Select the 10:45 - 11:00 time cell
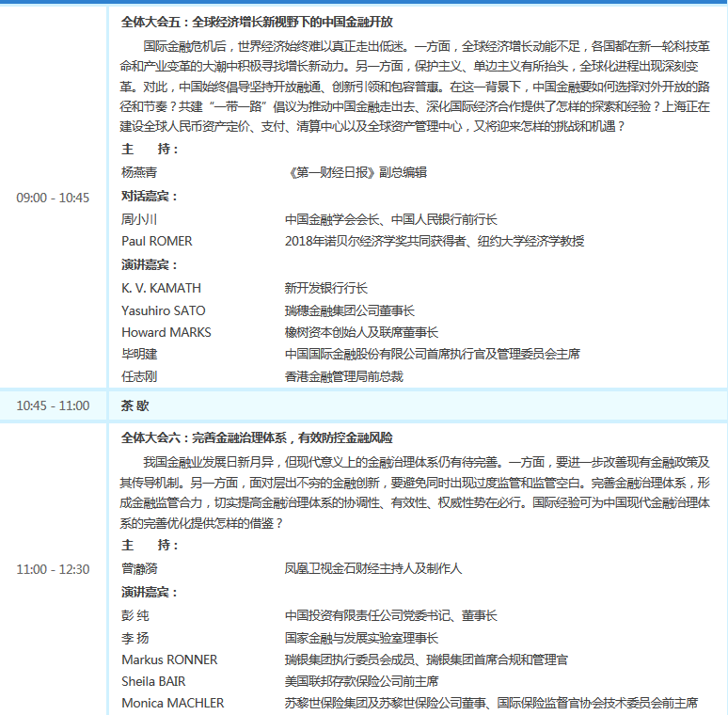The height and width of the screenshot is (715, 728). 53,406
